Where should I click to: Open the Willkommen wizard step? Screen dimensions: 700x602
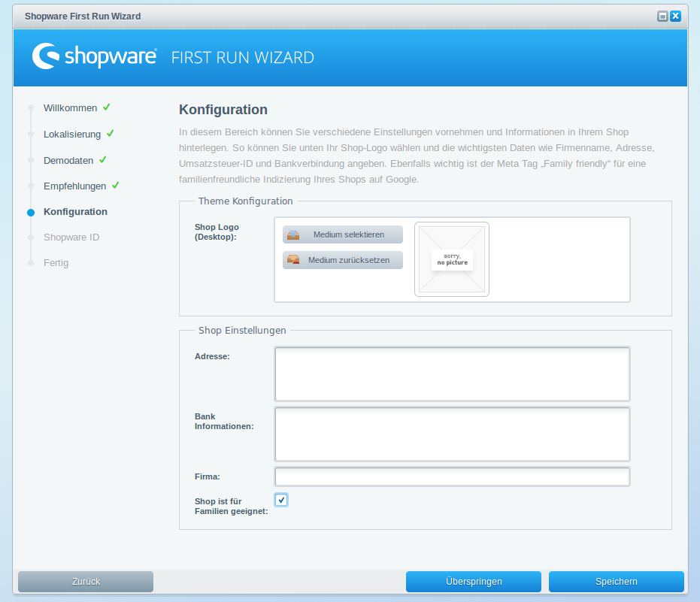pos(70,108)
